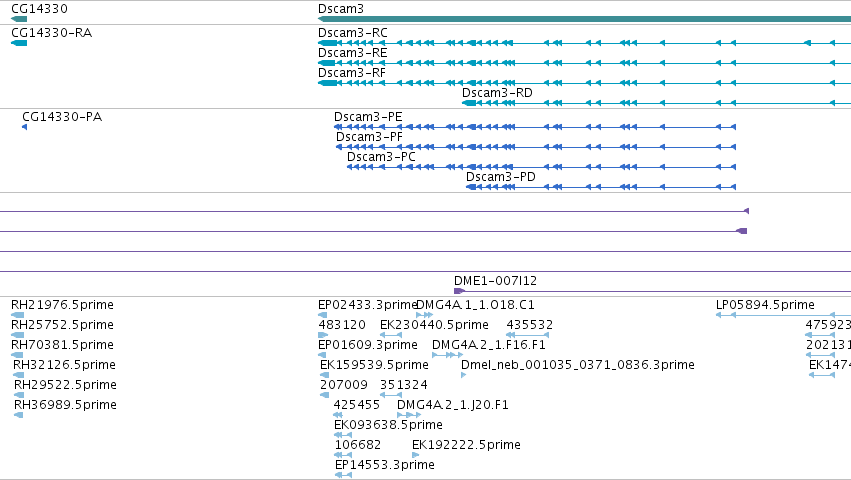Select the CG14330-RA transcript glyph
This screenshot has height=480, width=851.
click(x=19, y=43)
